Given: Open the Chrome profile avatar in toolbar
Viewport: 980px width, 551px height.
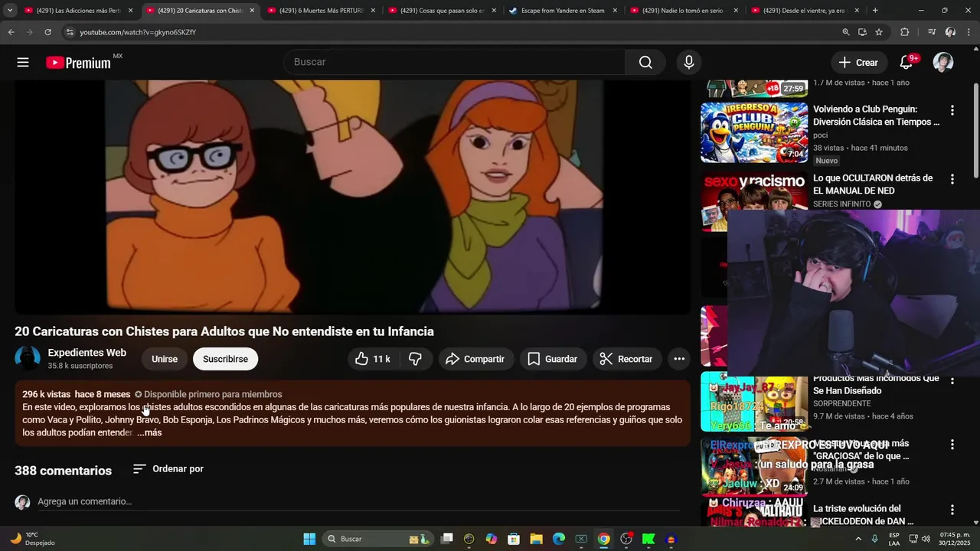Looking at the screenshot, I should [950, 32].
